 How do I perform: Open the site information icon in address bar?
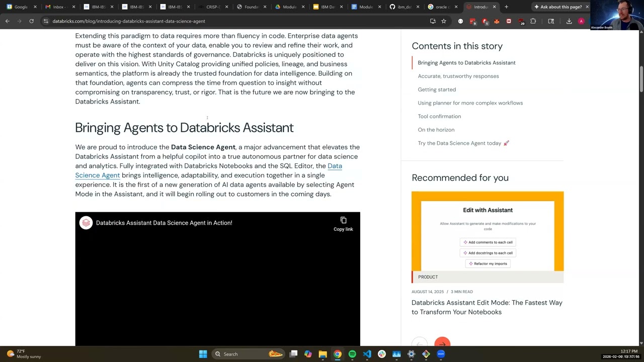tap(46, 21)
